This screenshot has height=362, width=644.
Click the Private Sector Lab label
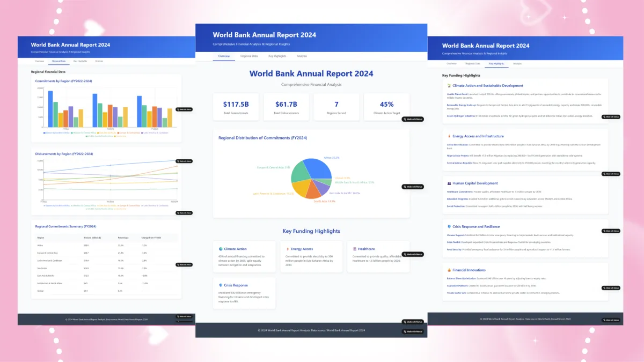click(x=457, y=293)
